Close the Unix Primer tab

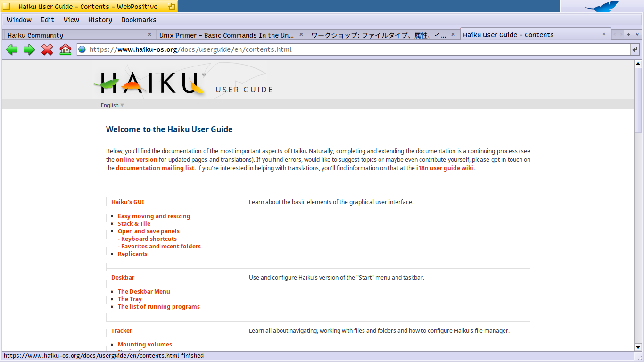tap(301, 34)
